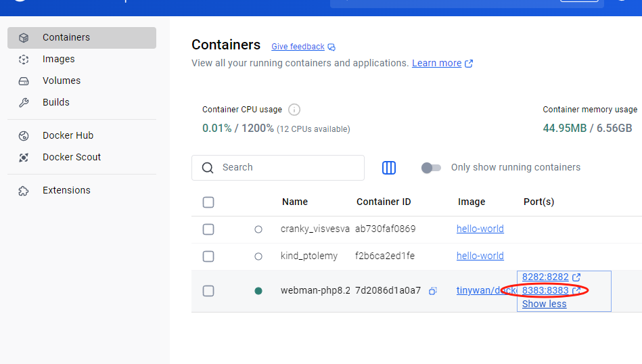Click container ID 7d2086d1a0a7 text

coord(388,290)
